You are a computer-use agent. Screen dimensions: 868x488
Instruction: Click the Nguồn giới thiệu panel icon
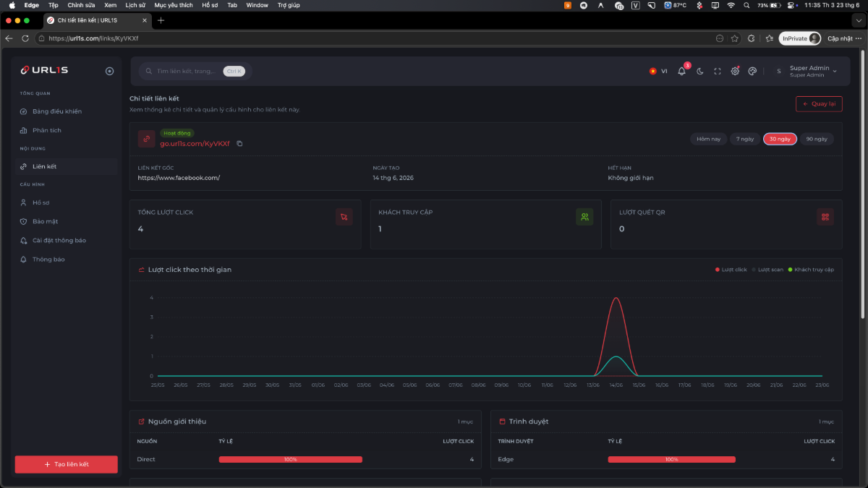point(141,421)
